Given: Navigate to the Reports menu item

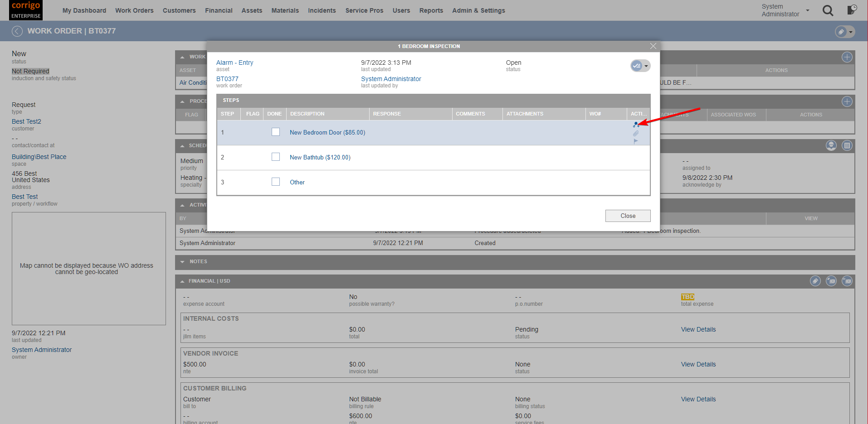Looking at the screenshot, I should pyautogui.click(x=431, y=10).
